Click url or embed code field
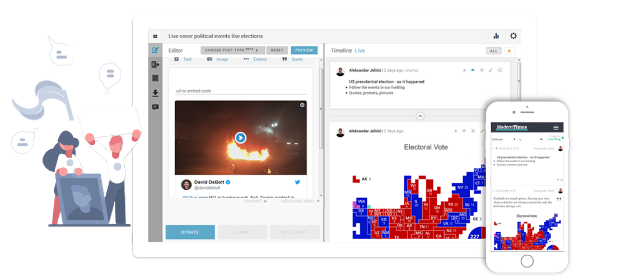Image resolution: width=644 pixels, height=276 pixels. coord(241,91)
